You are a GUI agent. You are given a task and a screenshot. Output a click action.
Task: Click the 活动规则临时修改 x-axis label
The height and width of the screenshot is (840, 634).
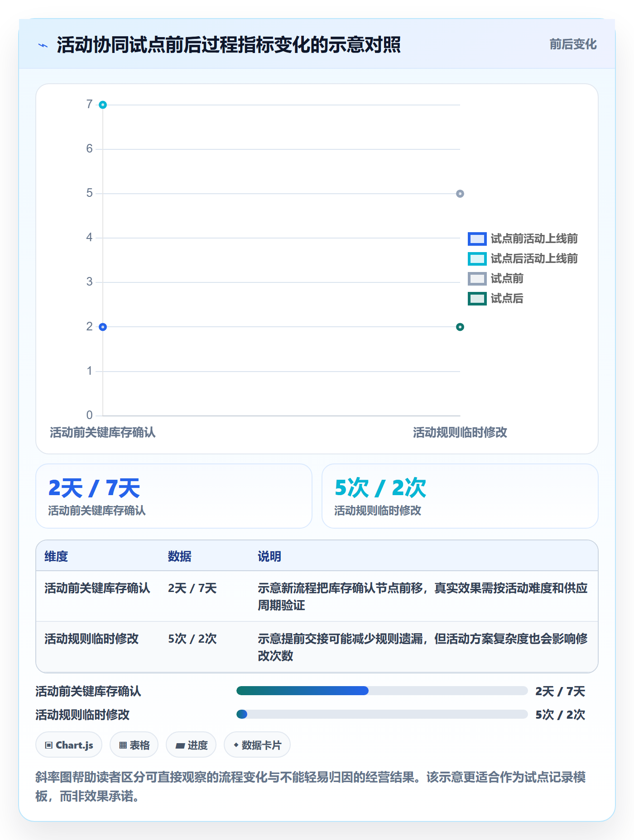click(460, 433)
